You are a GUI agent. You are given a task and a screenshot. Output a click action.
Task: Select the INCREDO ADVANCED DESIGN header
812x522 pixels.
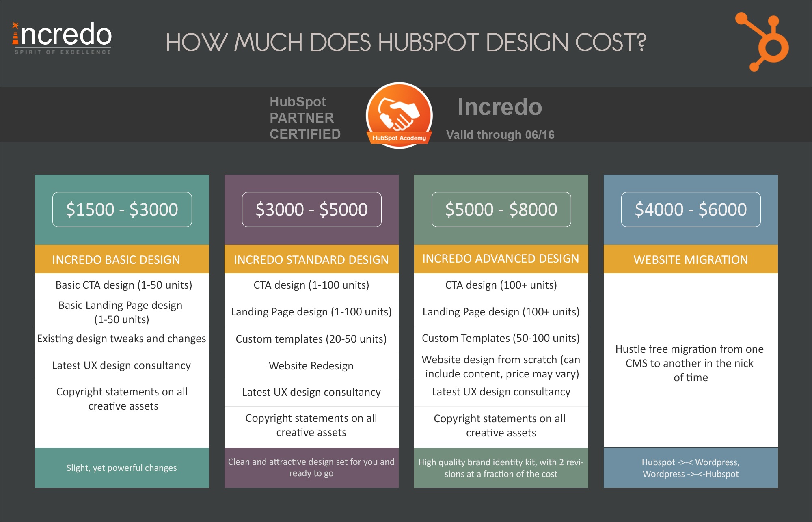pyautogui.click(x=501, y=259)
